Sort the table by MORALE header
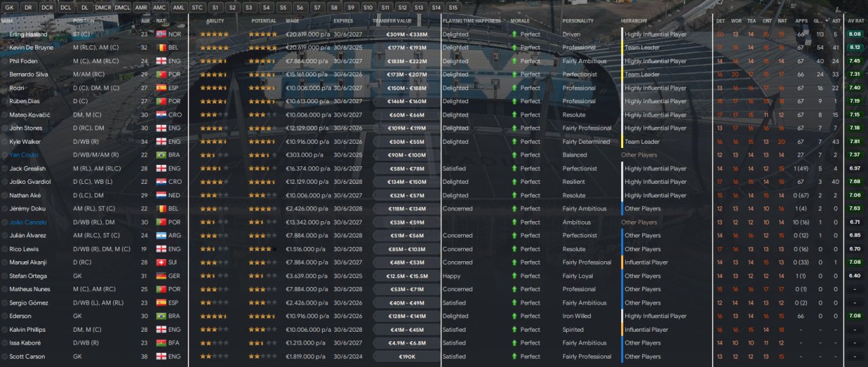 521,21
